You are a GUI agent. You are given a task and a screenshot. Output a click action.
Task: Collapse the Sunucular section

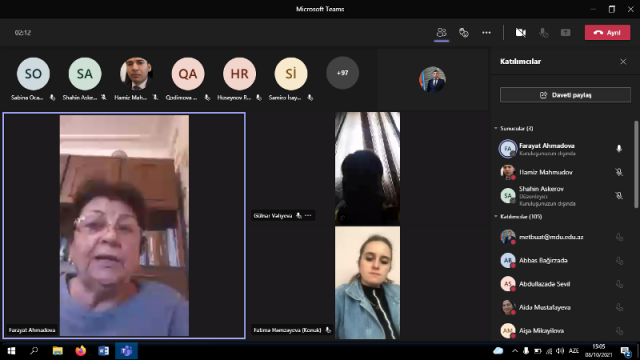pos(496,128)
